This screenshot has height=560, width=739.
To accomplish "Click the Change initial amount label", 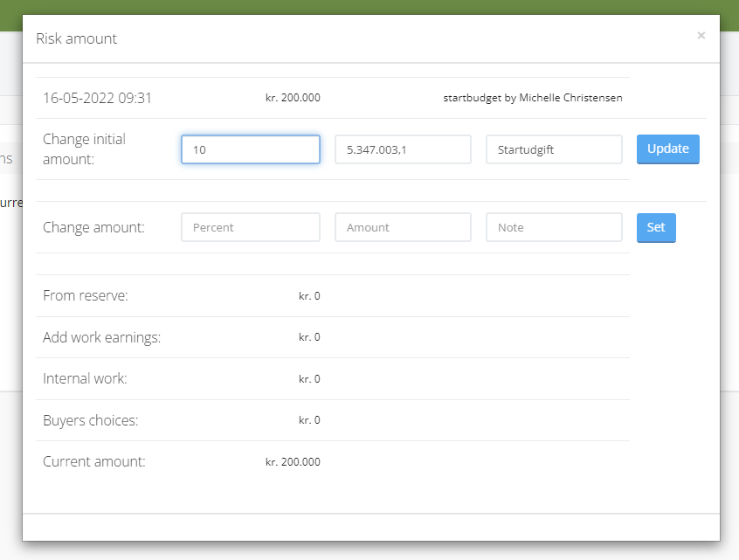I will point(85,149).
